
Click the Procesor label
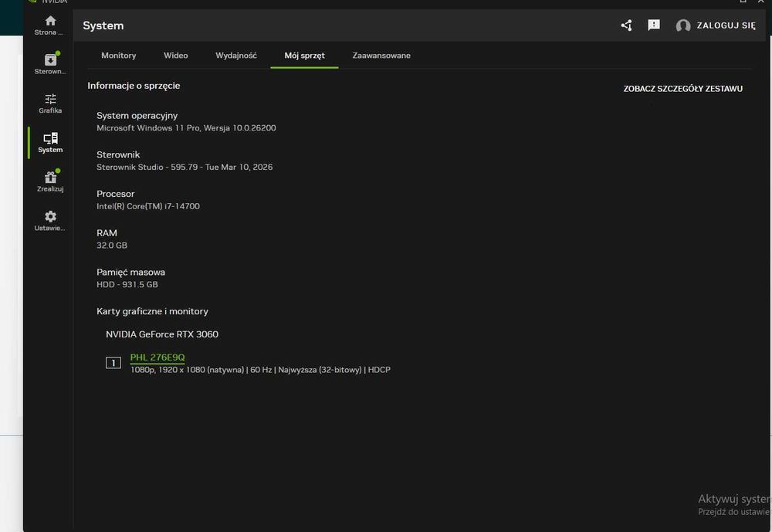(115, 194)
